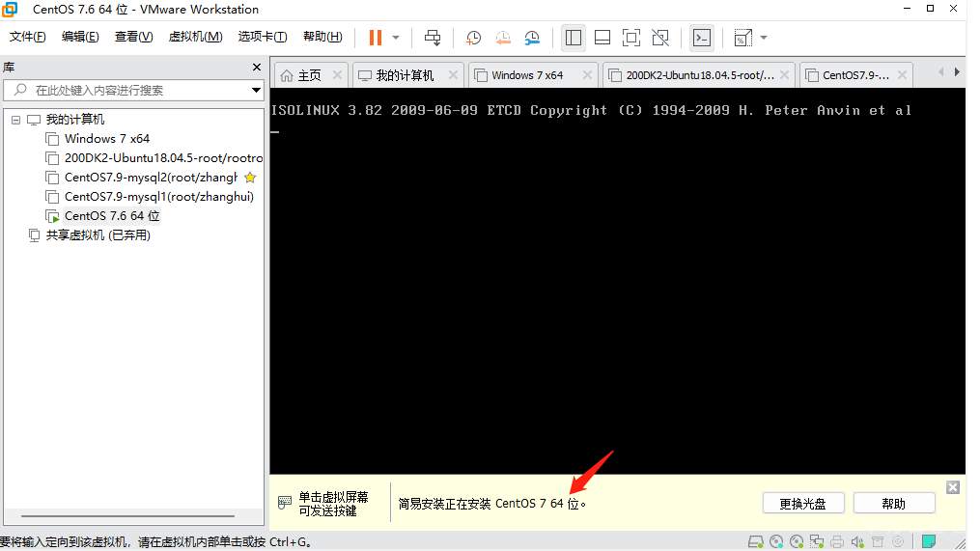This screenshot has width=980, height=551.
Task: Close the CentOS7.9 tab
Action: (x=902, y=75)
